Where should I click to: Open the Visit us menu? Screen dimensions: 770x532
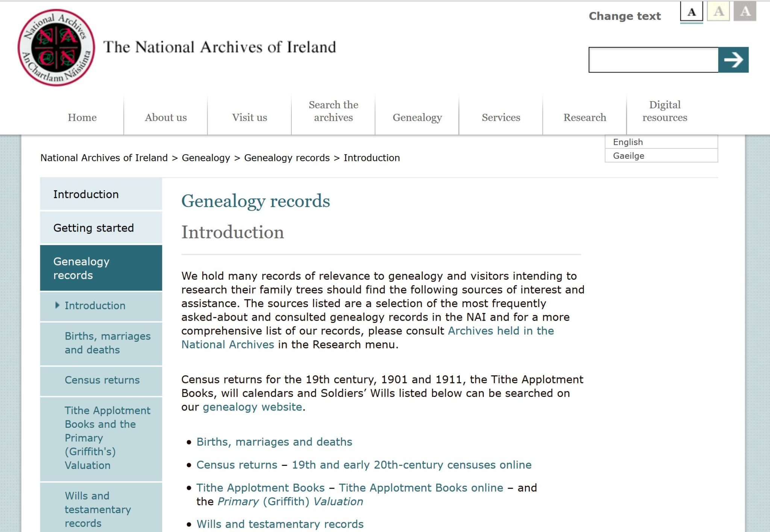point(250,117)
